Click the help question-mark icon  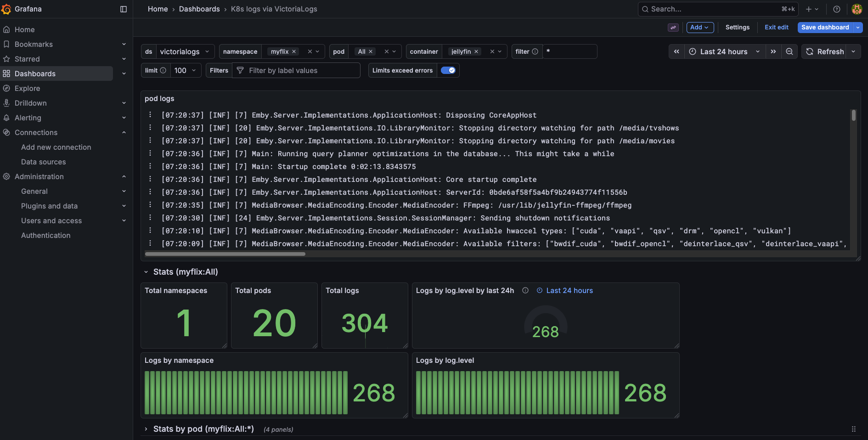coord(836,9)
